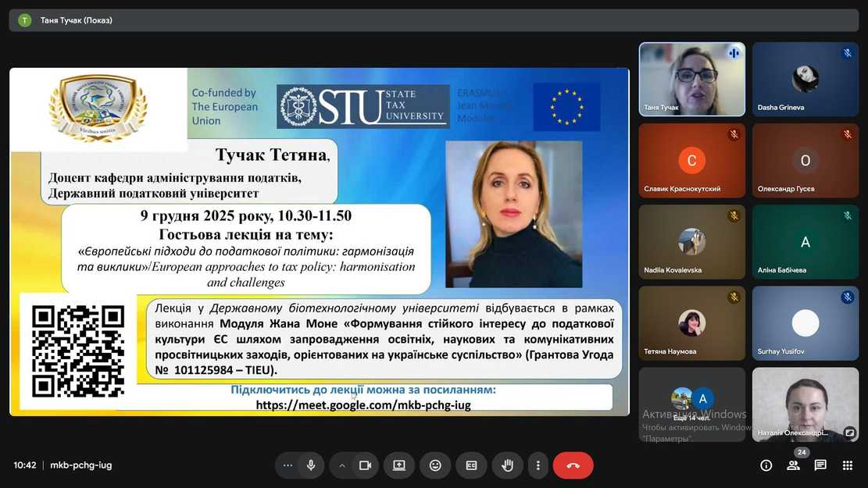Expand the audio options chevron beside the microphone
868x488 pixels.
[341, 465]
